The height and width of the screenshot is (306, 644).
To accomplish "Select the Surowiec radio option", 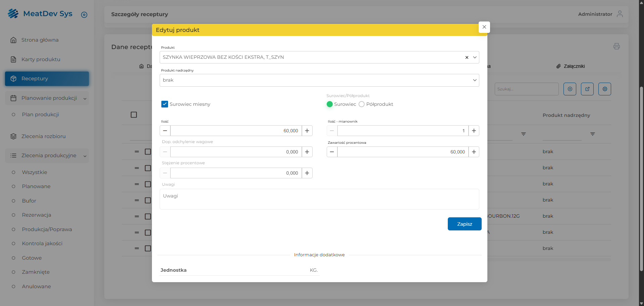I will point(329,104).
